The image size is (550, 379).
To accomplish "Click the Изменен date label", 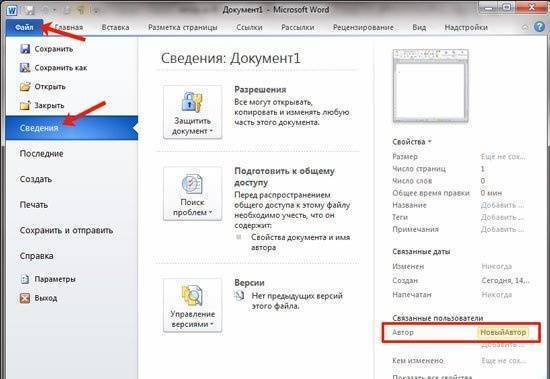I will (x=408, y=267).
